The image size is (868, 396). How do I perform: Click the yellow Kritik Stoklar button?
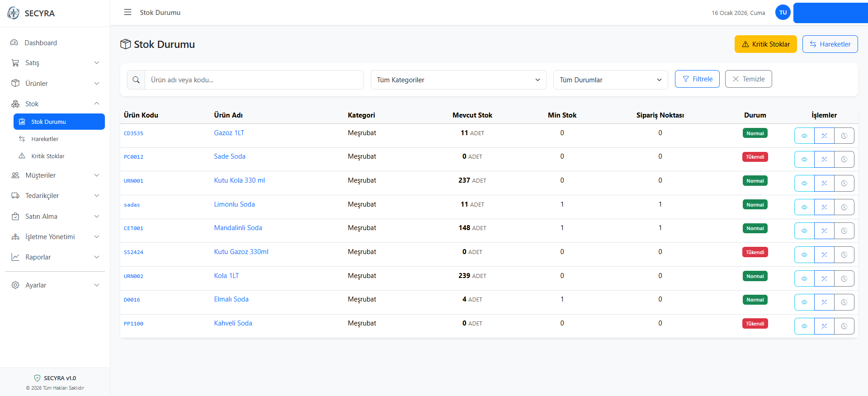(x=765, y=44)
